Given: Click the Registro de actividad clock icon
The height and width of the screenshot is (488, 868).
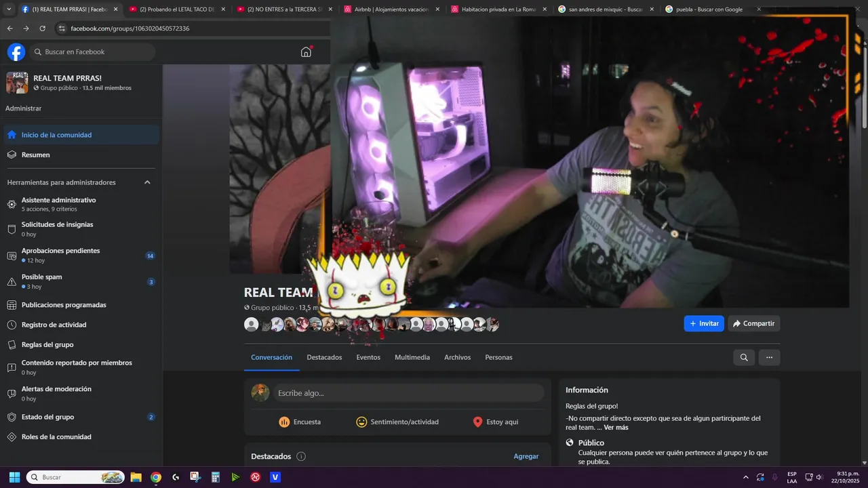Looking at the screenshot, I should coord(12,325).
